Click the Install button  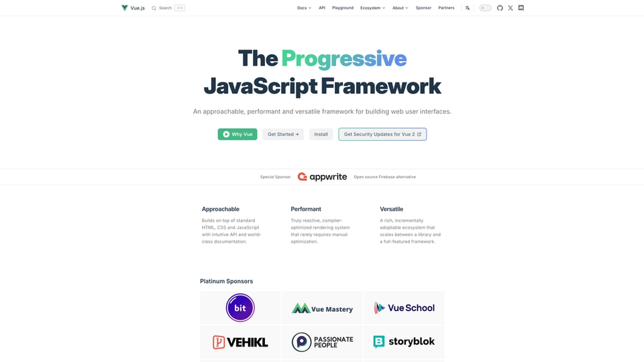coord(321,134)
